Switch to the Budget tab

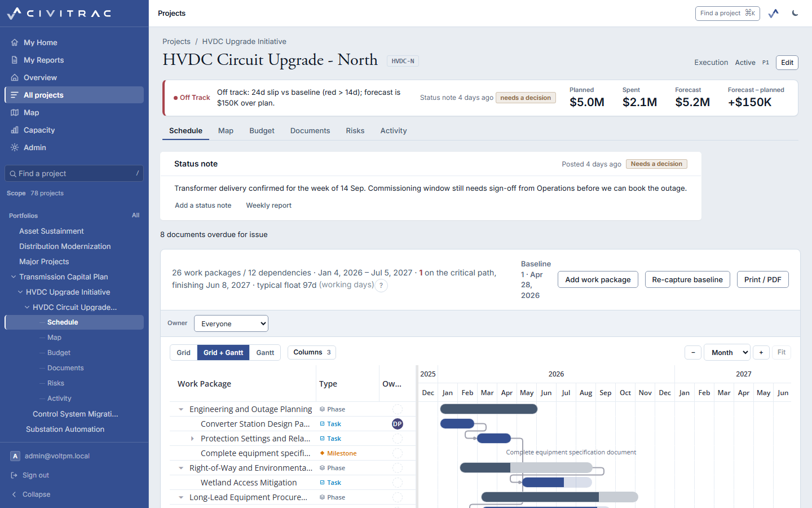click(262, 130)
